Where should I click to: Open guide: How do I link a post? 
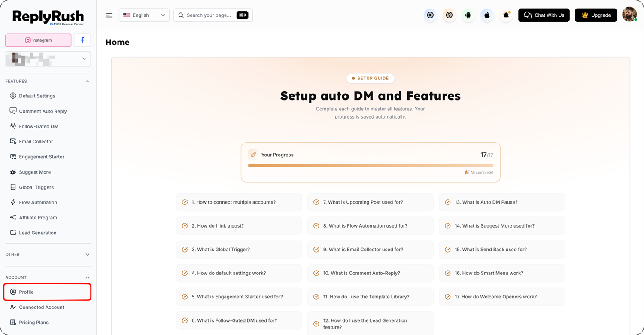(x=239, y=226)
